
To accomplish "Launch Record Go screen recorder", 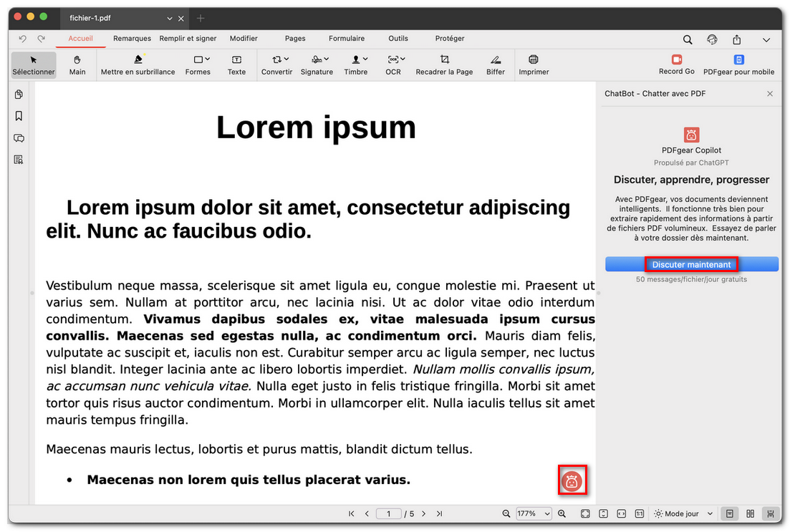I will click(x=675, y=64).
